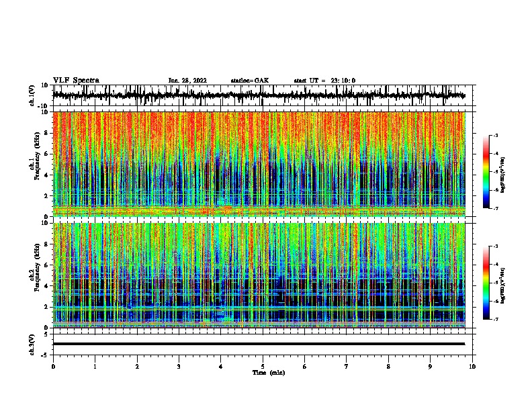532x411 pixels.
Task: Click the ch.1 color bar log(PSD) unit label
Action: pyautogui.click(x=502, y=175)
